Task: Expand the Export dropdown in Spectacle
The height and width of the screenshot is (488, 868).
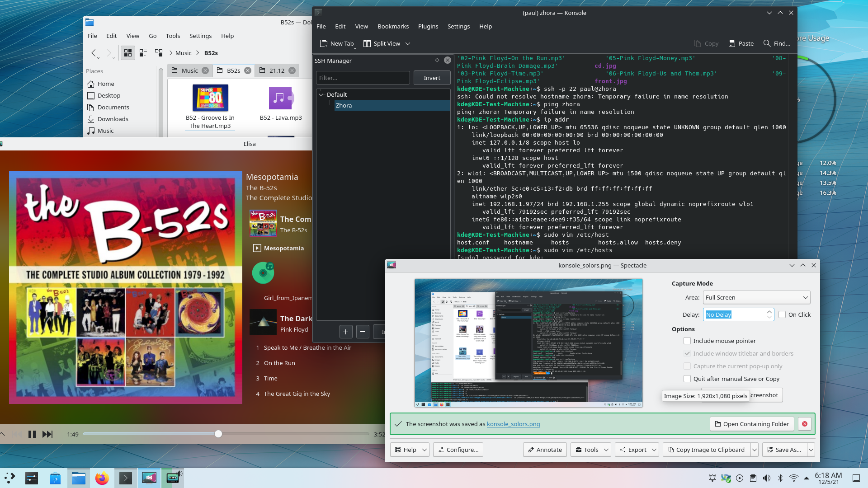Action: [x=654, y=450]
